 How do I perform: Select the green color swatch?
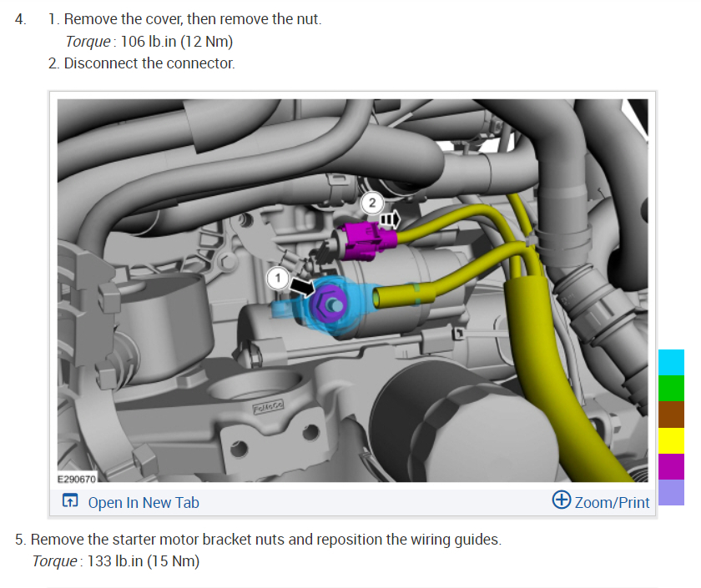click(671, 389)
